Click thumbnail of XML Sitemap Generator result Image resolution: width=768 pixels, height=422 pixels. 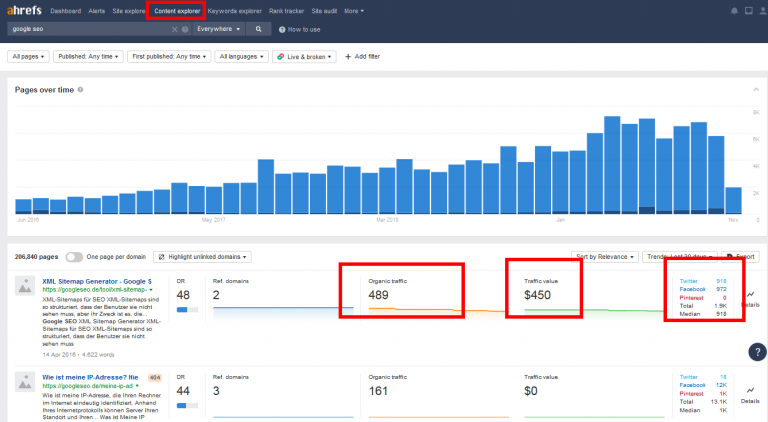[x=25, y=286]
